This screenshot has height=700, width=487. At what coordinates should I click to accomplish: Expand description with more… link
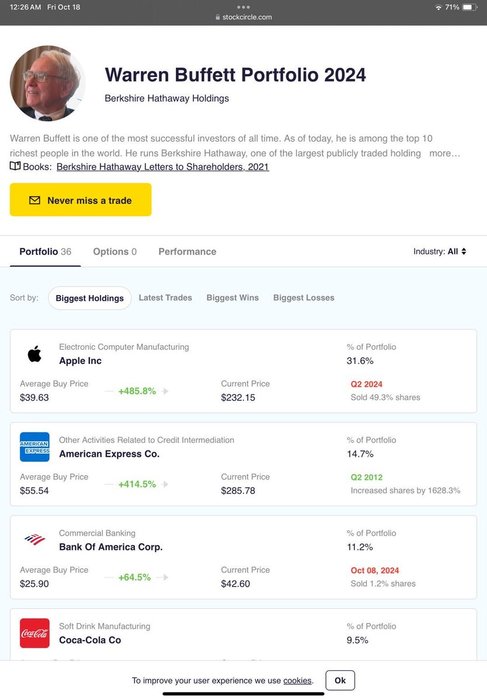coord(444,153)
